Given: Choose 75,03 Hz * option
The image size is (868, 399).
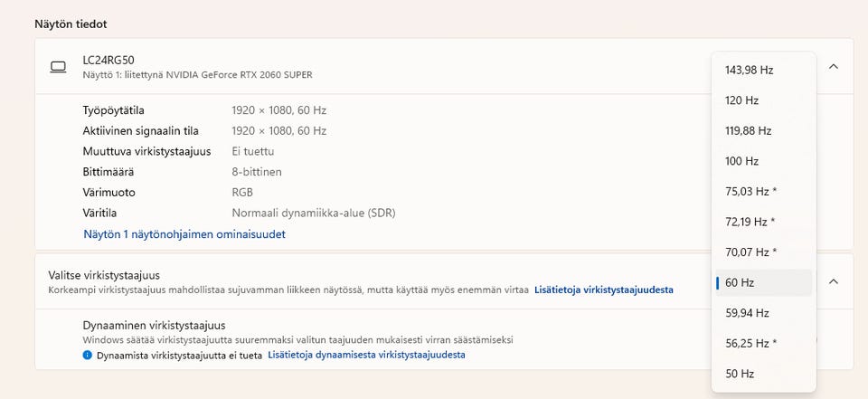Looking at the screenshot, I should tap(763, 192).
